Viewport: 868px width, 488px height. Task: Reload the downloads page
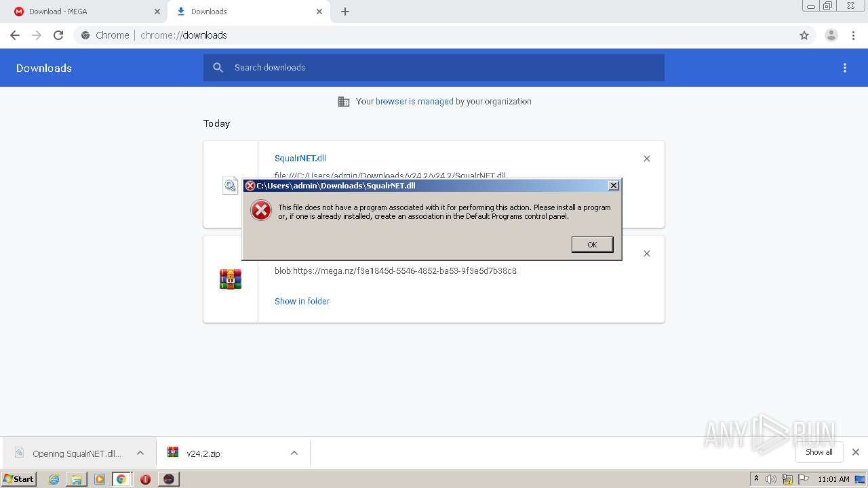pyautogui.click(x=58, y=35)
